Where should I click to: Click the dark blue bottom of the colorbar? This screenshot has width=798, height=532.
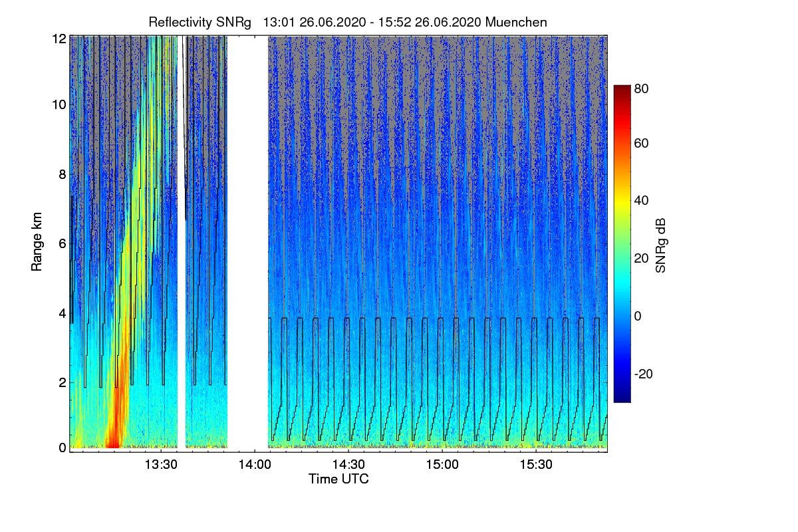(622, 396)
